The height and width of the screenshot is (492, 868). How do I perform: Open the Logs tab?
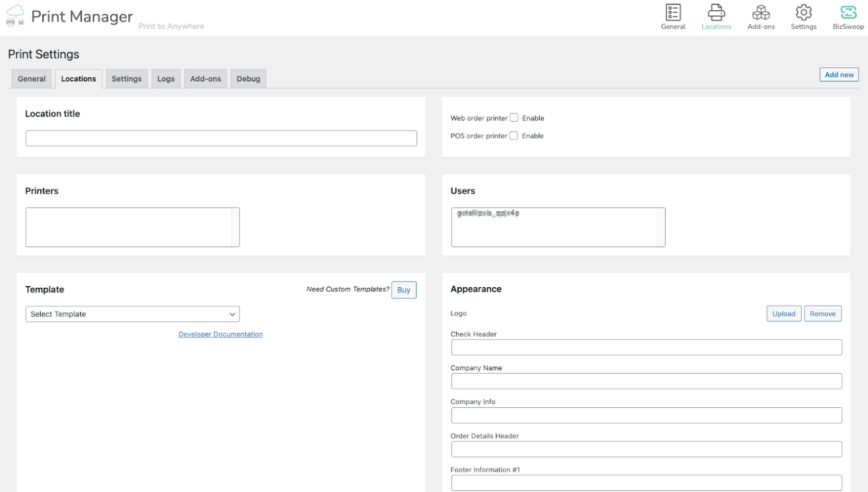point(166,79)
